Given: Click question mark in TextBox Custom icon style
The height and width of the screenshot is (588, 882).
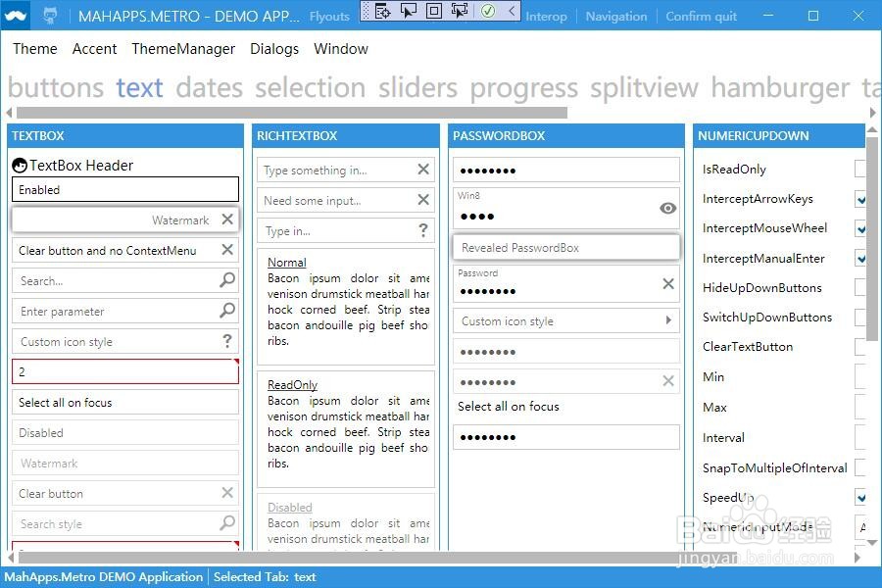Looking at the screenshot, I should point(227,340).
